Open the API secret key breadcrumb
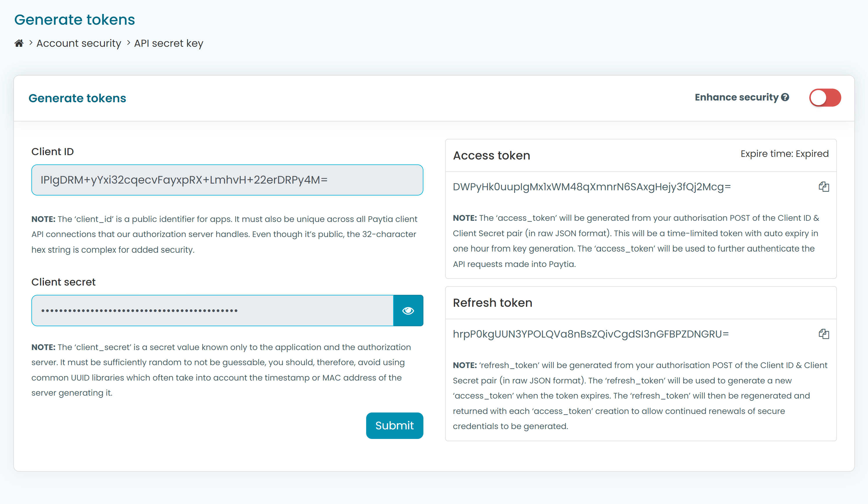The height and width of the screenshot is (504, 868). 169,43
